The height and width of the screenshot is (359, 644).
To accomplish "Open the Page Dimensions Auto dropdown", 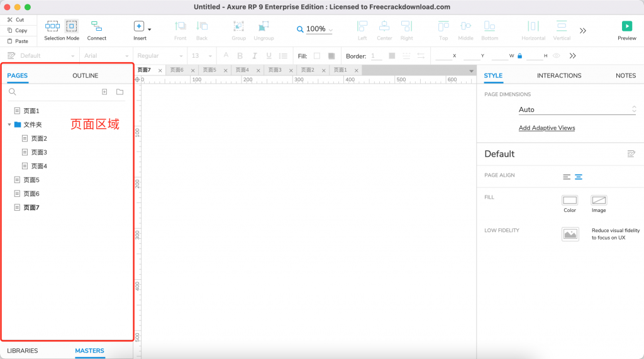I will 577,109.
